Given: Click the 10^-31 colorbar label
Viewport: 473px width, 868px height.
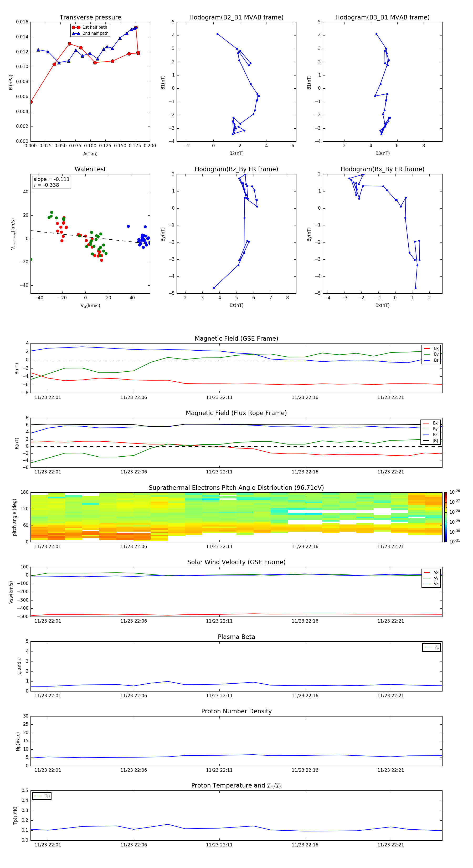Looking at the screenshot, I should pyautogui.click(x=455, y=542).
